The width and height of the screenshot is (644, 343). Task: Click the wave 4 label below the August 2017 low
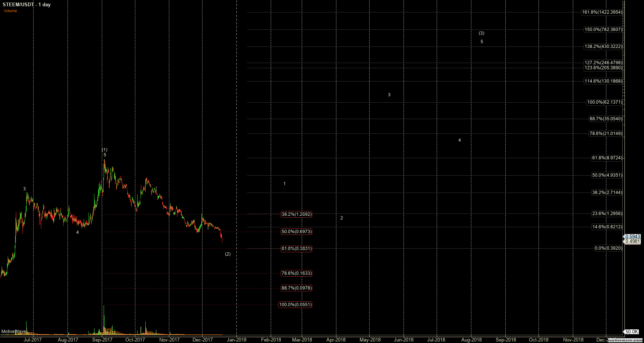click(x=77, y=232)
